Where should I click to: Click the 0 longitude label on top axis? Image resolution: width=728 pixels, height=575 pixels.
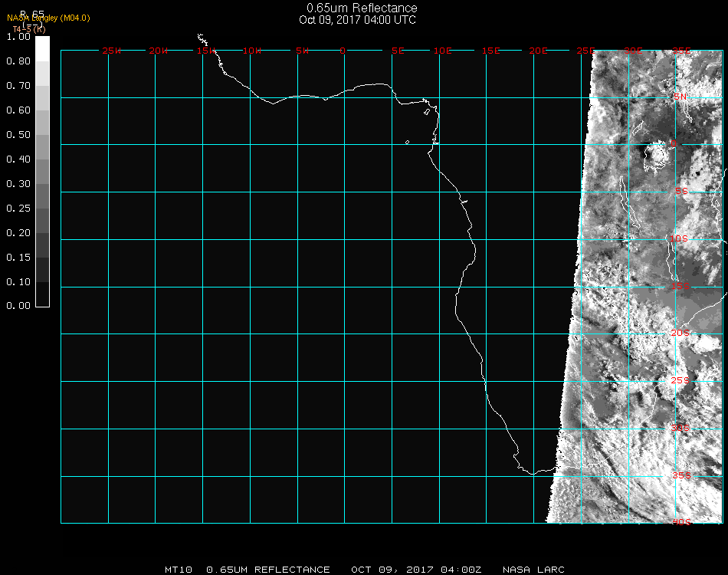pyautogui.click(x=343, y=51)
